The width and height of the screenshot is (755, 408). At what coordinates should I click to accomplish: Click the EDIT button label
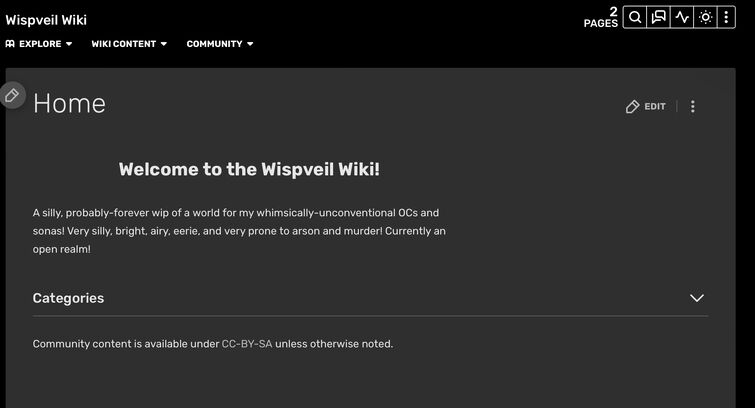655,106
